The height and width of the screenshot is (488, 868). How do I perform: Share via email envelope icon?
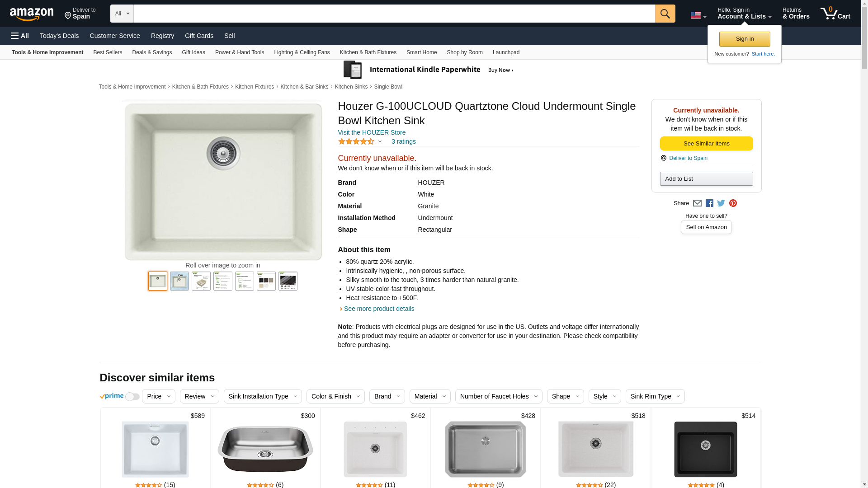(697, 203)
